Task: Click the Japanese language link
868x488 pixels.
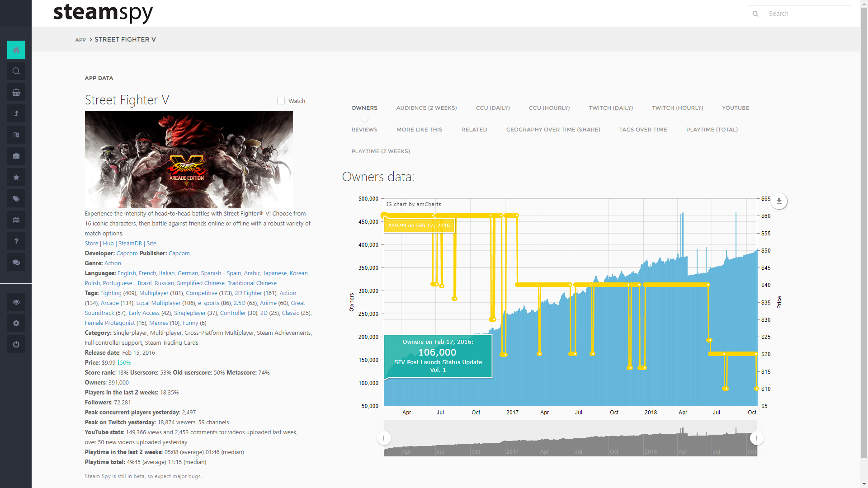Action: [x=275, y=273]
